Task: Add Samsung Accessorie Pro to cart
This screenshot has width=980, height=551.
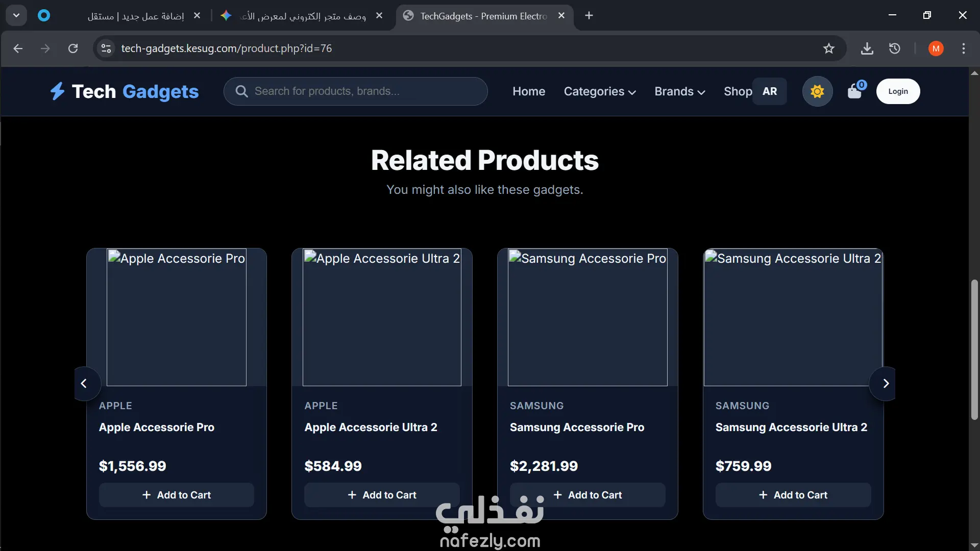Action: click(x=587, y=495)
